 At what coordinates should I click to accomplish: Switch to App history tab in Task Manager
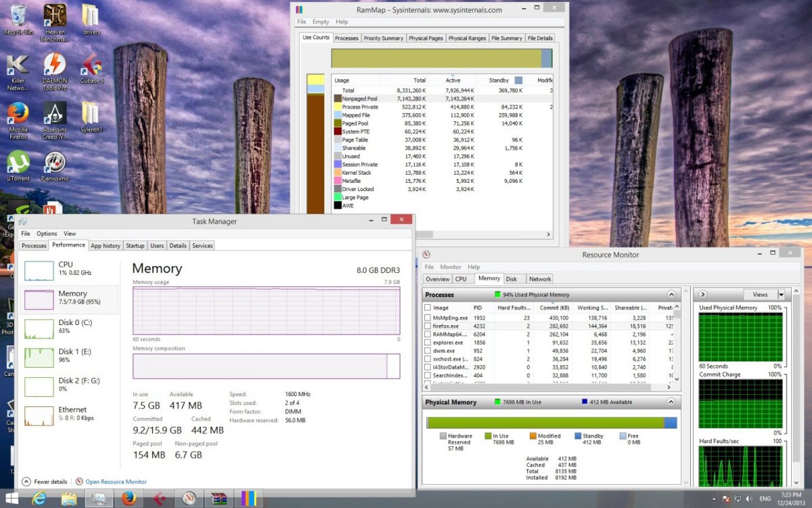coord(106,245)
